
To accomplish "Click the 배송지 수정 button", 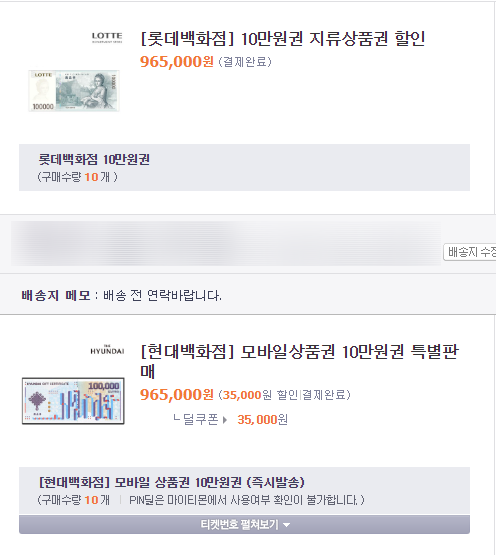I will point(470,252).
